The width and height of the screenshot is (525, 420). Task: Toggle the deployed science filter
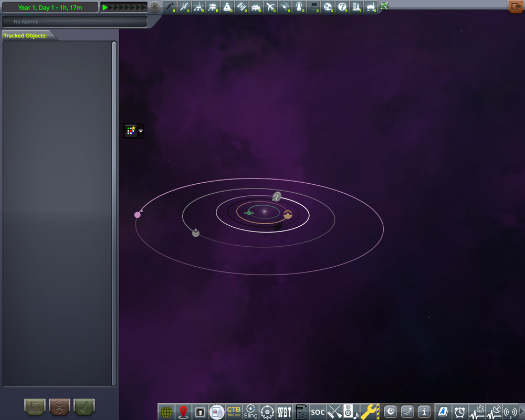click(357, 7)
